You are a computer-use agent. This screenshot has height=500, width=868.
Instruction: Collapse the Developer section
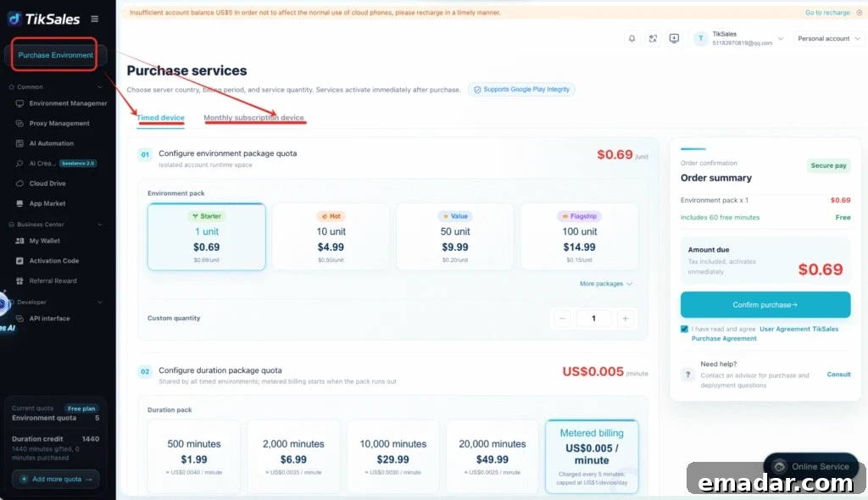click(x=100, y=303)
